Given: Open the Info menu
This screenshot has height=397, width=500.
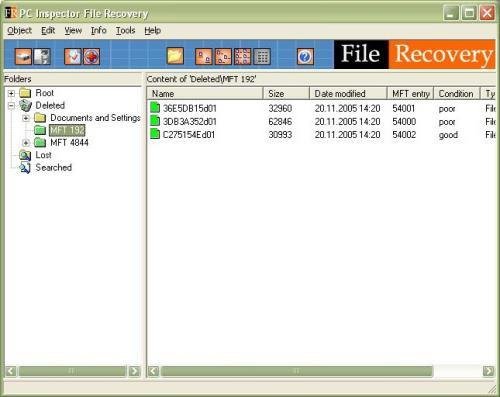Looking at the screenshot, I should pyautogui.click(x=99, y=30).
